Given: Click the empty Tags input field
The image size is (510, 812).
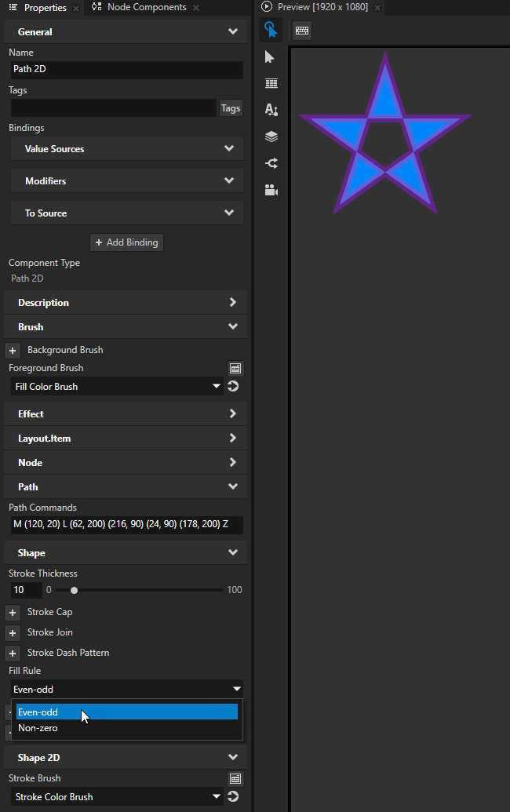Looking at the screenshot, I should (114, 107).
